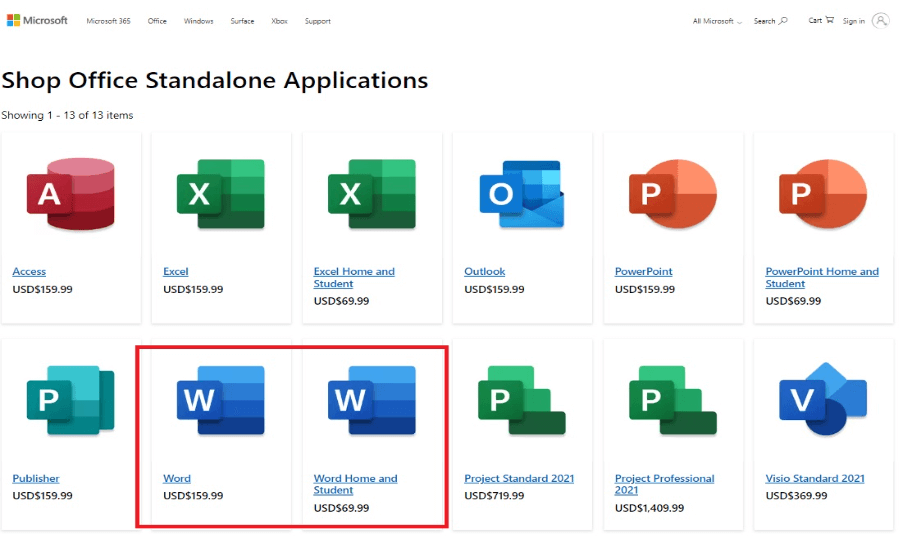Viewport: 909px width, 536px height.
Task: Open the Excel product link
Action: [176, 271]
